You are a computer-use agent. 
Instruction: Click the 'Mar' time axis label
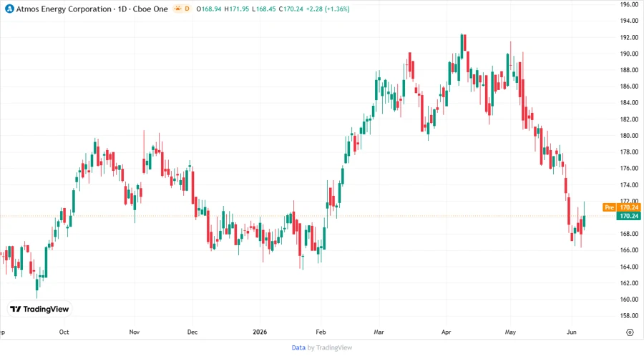tap(379, 332)
